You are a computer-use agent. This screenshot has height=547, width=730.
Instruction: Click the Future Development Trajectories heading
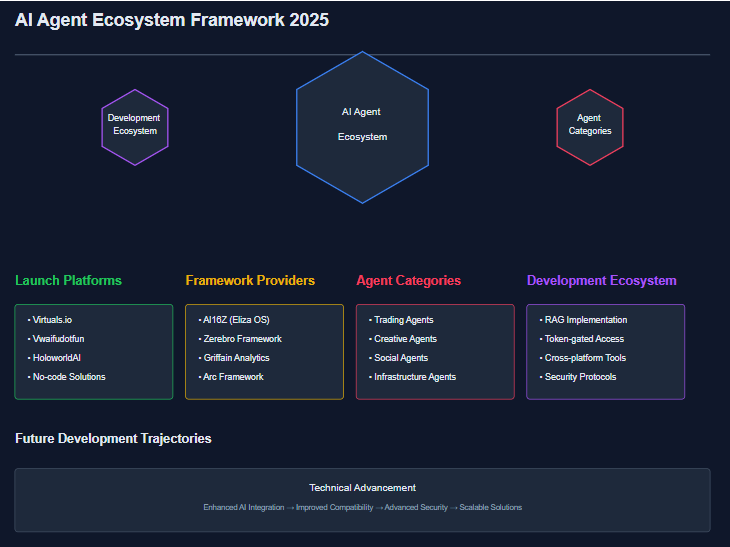(113, 439)
